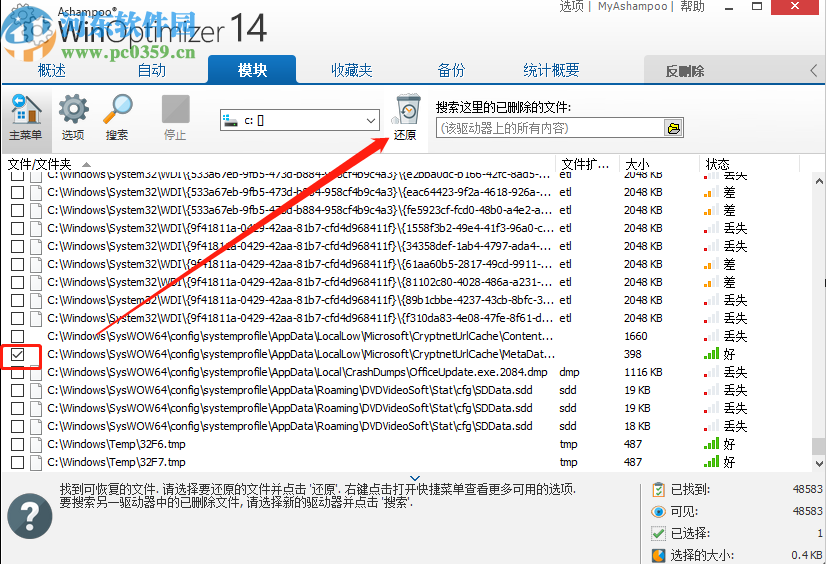Check the CryptnetUrlCache Content file checkbox
Viewport: 826px width, 564px height.
[x=17, y=336]
